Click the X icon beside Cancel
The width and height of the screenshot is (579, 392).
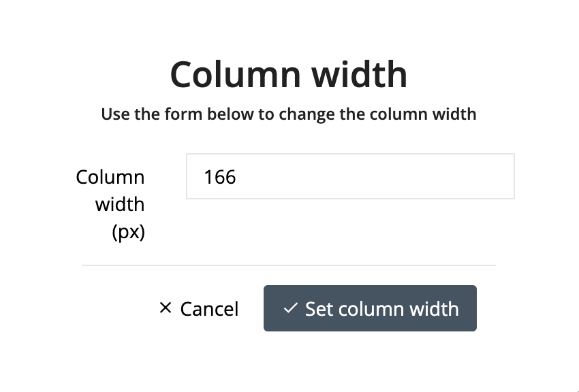click(x=165, y=308)
